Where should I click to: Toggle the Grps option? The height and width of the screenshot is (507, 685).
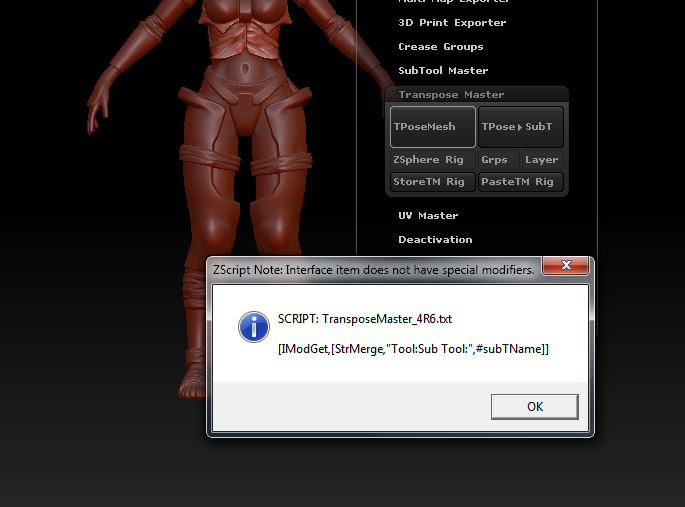[x=498, y=160]
